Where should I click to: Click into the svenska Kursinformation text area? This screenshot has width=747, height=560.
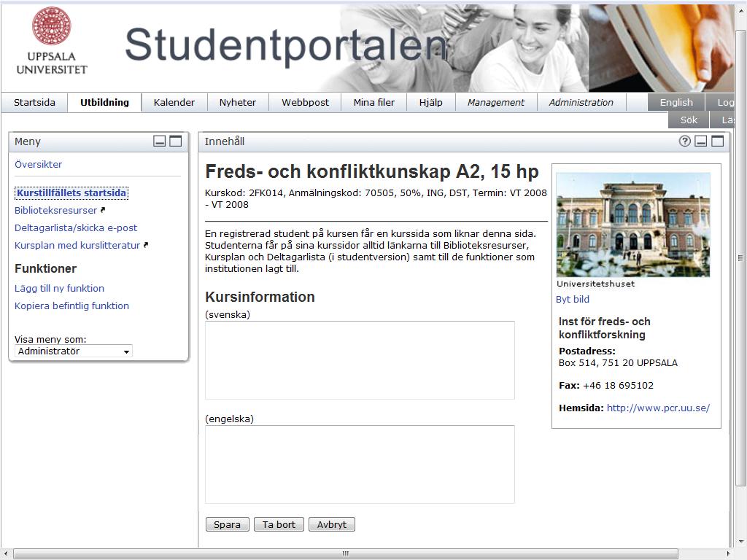[360, 360]
